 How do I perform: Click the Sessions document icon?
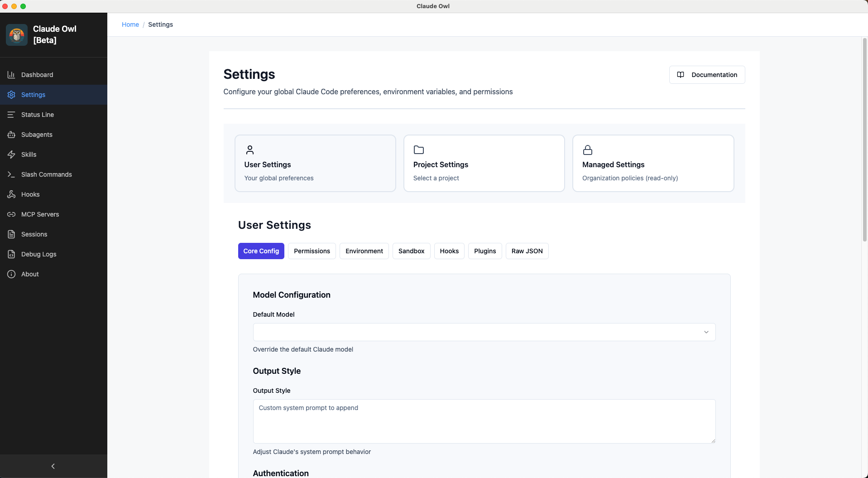coord(11,234)
